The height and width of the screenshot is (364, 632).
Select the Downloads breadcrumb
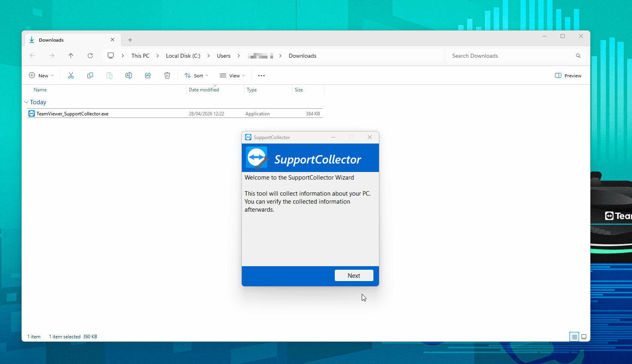(302, 56)
